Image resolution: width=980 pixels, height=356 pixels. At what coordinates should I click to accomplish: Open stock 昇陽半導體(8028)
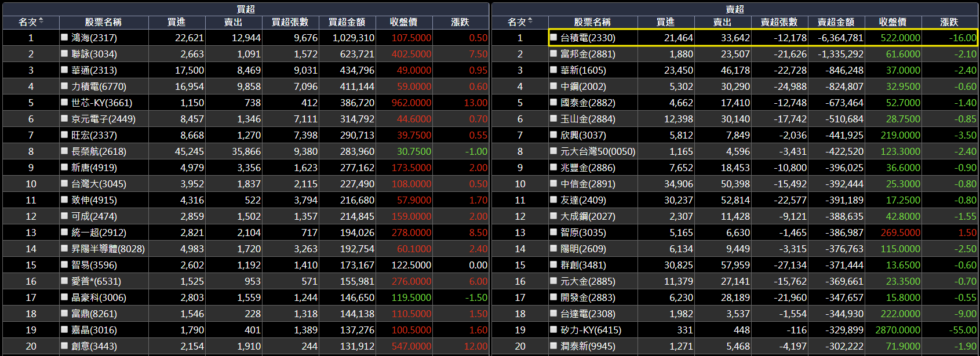click(x=108, y=249)
